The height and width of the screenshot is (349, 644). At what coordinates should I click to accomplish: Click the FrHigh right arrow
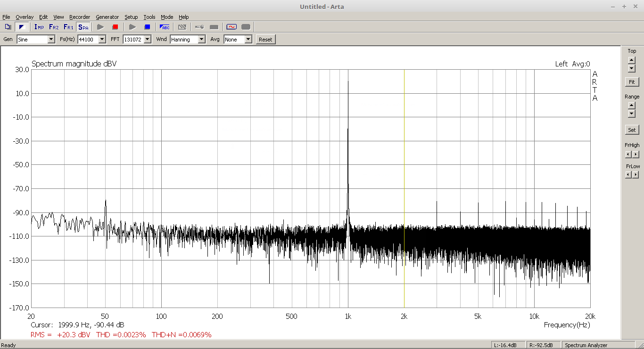(636, 154)
